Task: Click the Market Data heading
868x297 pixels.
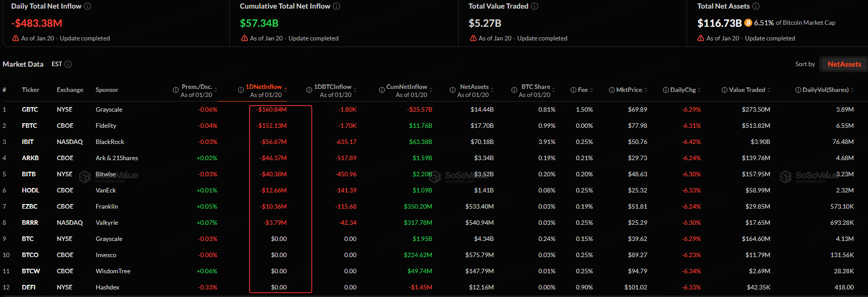Action: click(x=23, y=64)
